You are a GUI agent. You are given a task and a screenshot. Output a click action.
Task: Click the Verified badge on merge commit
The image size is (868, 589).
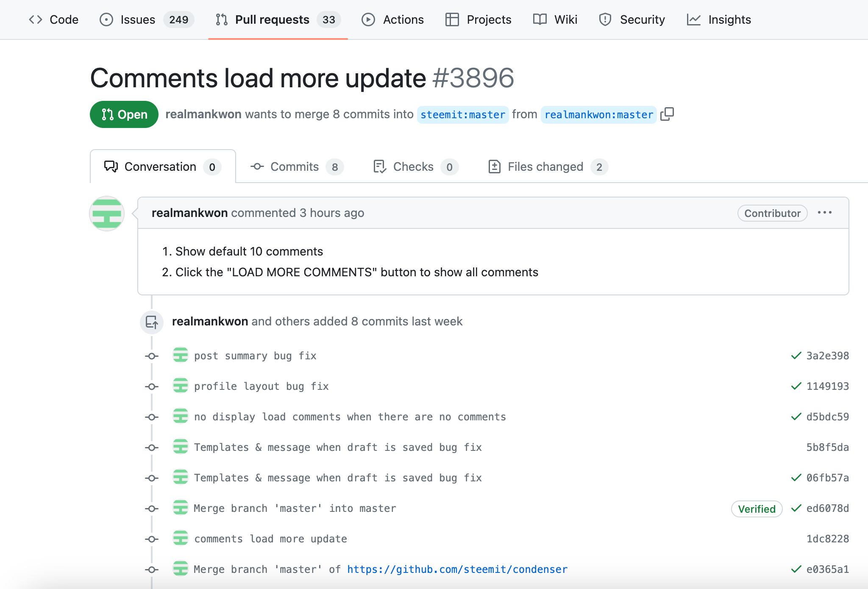click(x=757, y=509)
